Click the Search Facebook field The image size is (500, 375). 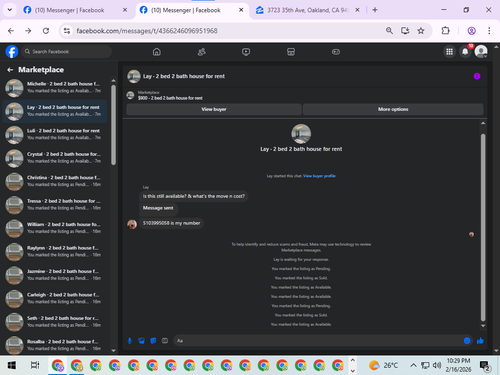click(x=67, y=52)
